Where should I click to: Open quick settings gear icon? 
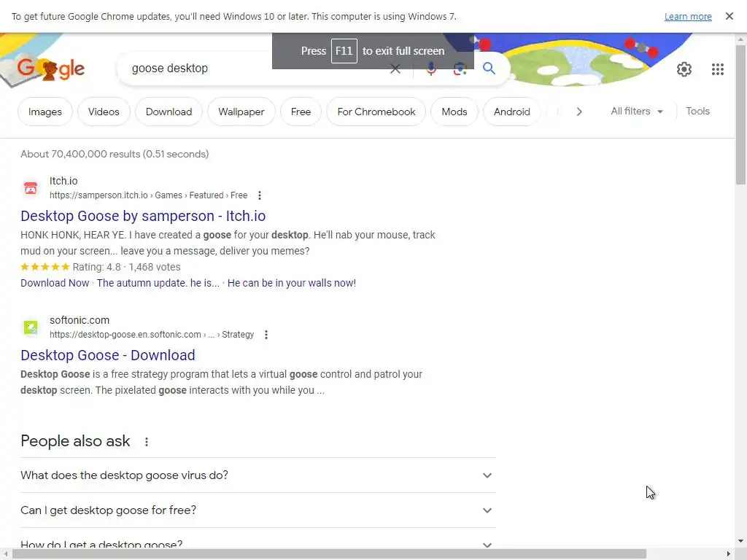point(684,69)
